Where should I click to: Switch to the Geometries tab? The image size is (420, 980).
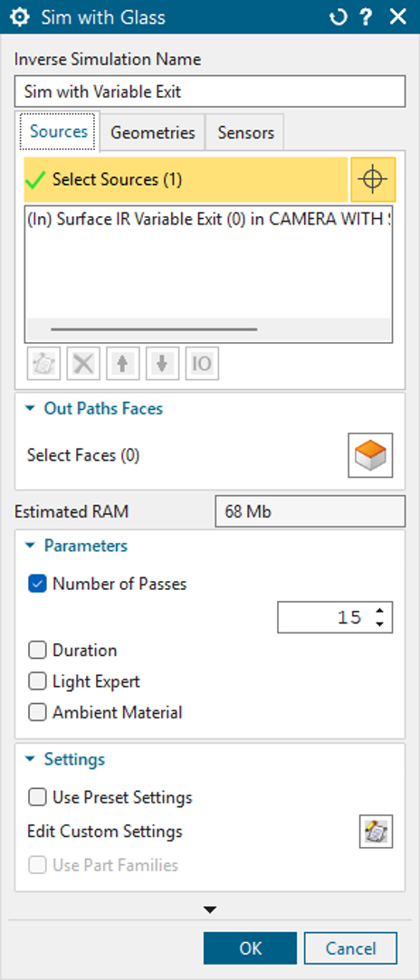point(153,132)
